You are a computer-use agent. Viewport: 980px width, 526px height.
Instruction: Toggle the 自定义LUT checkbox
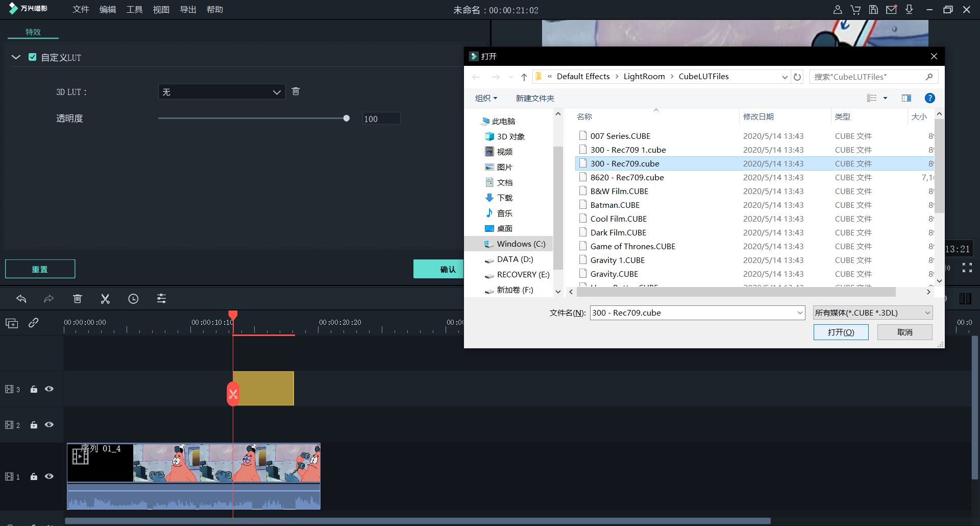click(x=33, y=57)
